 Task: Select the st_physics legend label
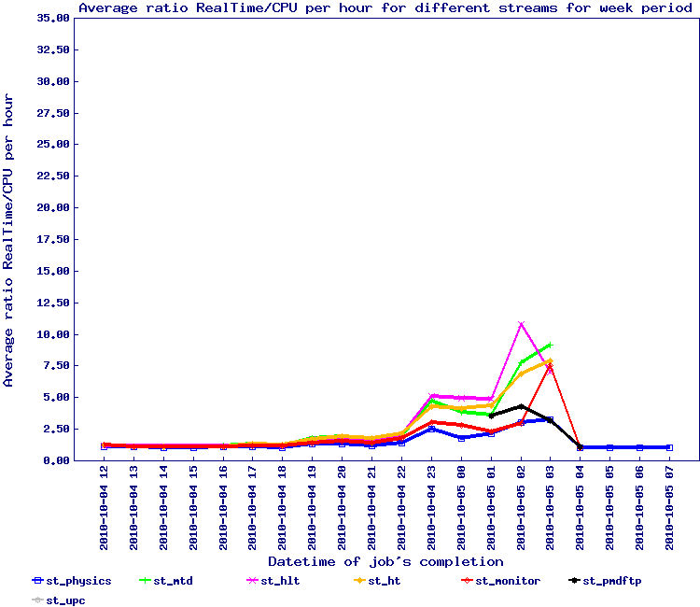(78, 581)
